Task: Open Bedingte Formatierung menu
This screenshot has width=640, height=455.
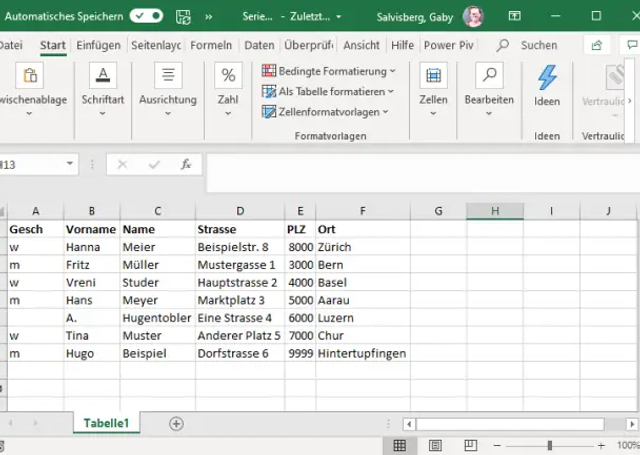Action: [329, 71]
